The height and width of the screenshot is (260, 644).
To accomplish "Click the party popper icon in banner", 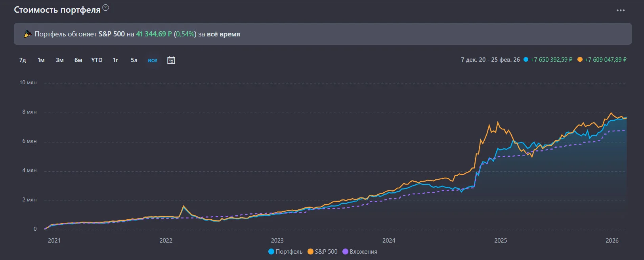I will 27,34.
